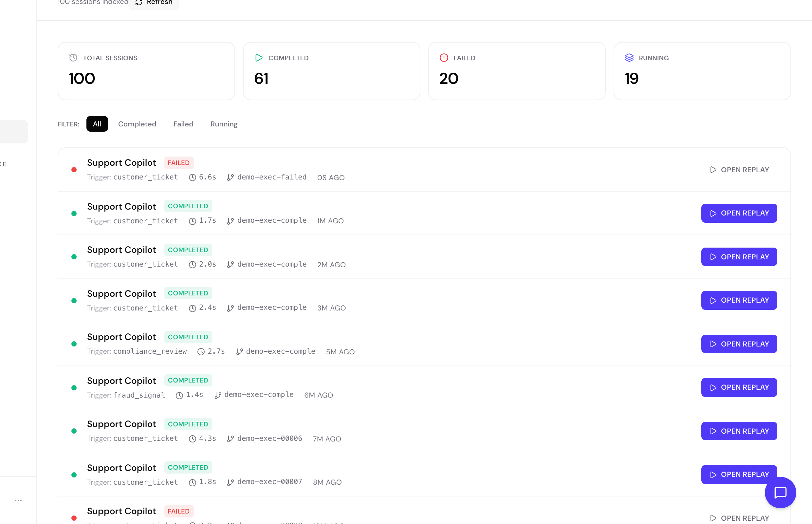Click the Refresh icon button
This screenshot has width=812, height=524.
(154, 3)
